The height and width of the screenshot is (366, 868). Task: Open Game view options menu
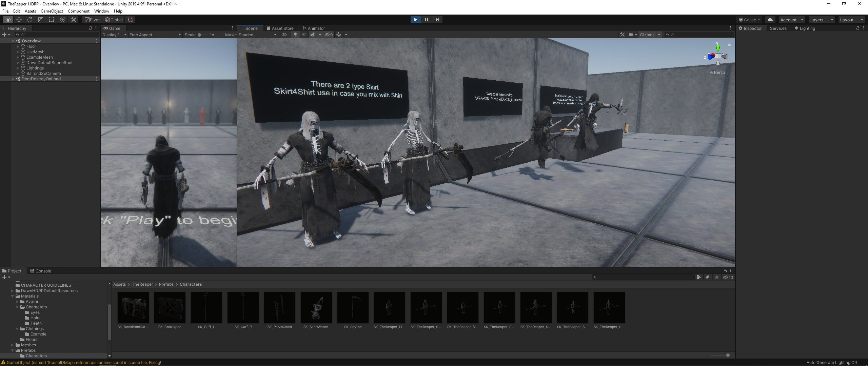click(x=232, y=28)
